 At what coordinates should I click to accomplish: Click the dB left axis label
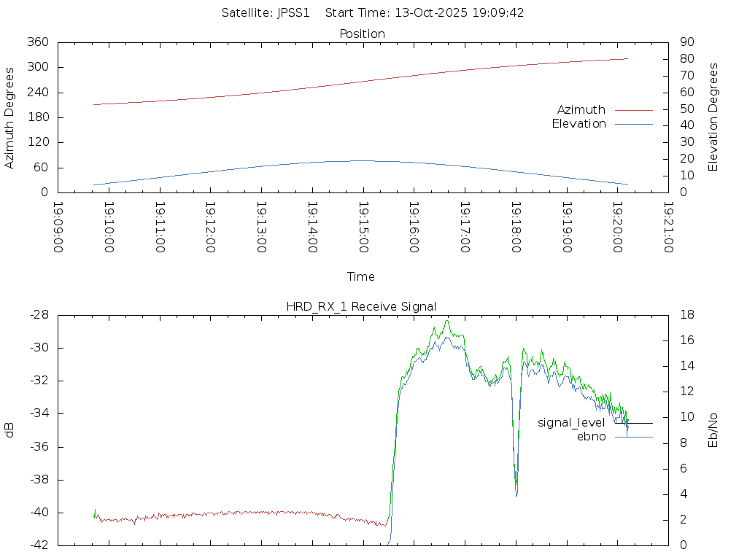tap(10, 429)
